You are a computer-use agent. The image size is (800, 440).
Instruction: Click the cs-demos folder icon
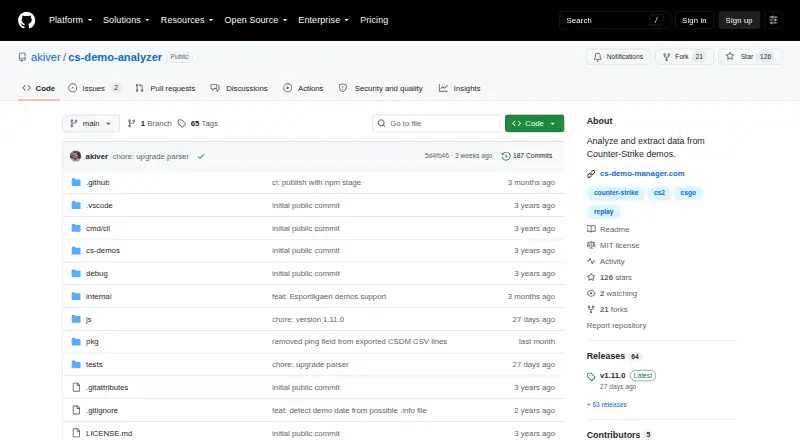click(76, 251)
